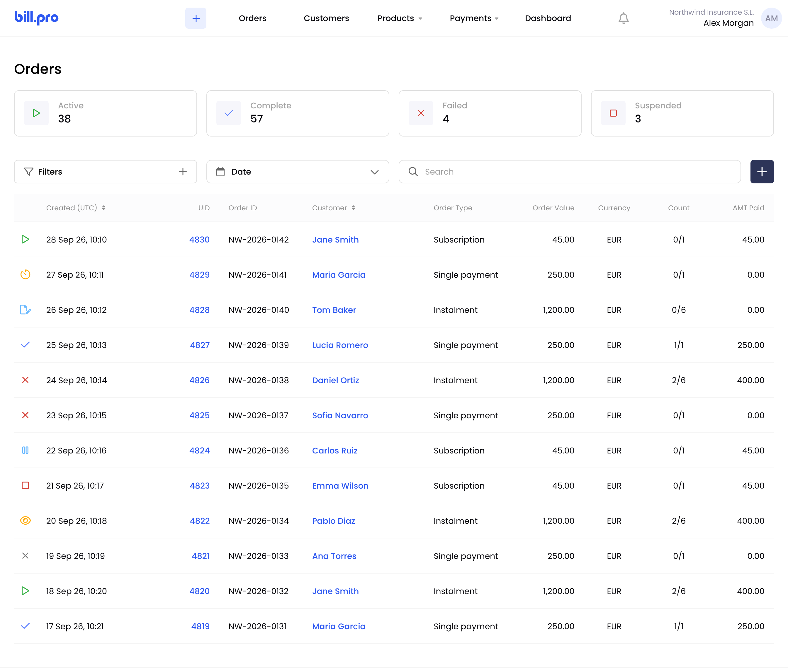Open customer Carlos Ruiz link
Image resolution: width=788 pixels, height=672 pixels.
(335, 451)
